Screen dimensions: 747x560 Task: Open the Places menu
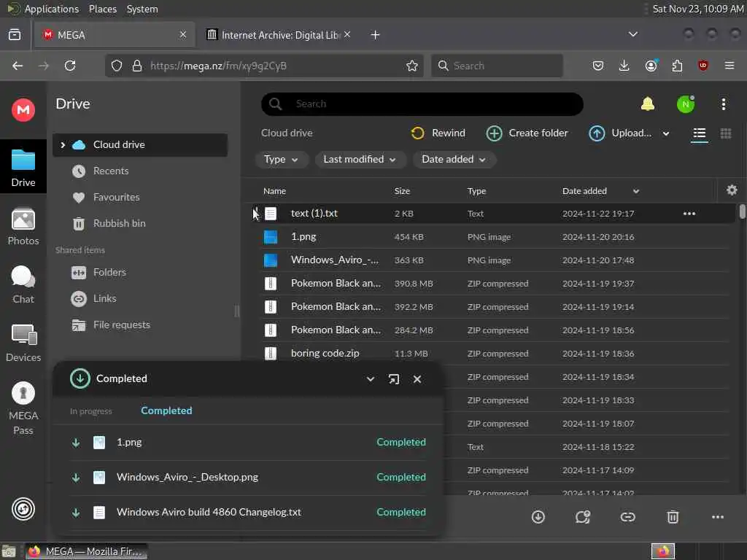tap(102, 9)
